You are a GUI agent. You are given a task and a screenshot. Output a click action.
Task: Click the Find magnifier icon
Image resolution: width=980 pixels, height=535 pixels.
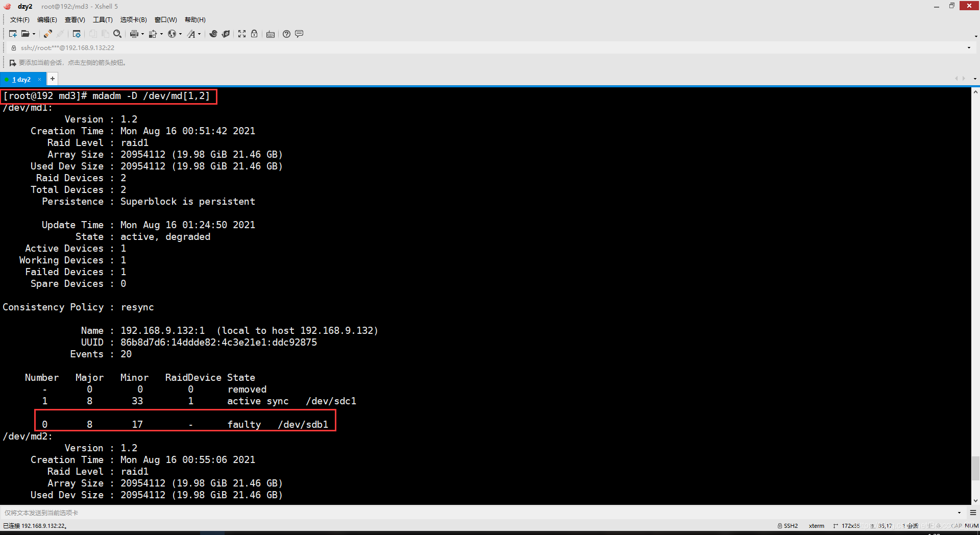click(x=117, y=34)
